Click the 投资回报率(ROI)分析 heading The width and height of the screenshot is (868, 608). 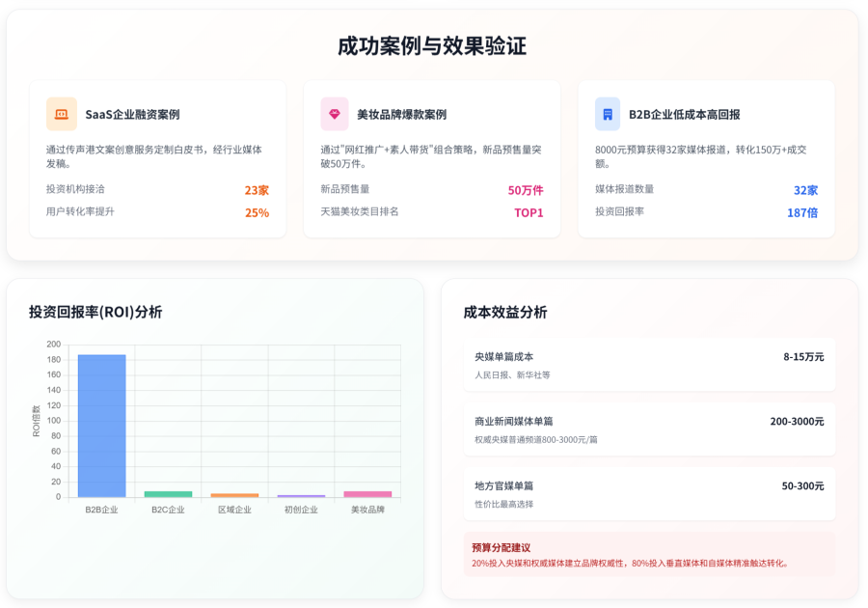[95, 312]
